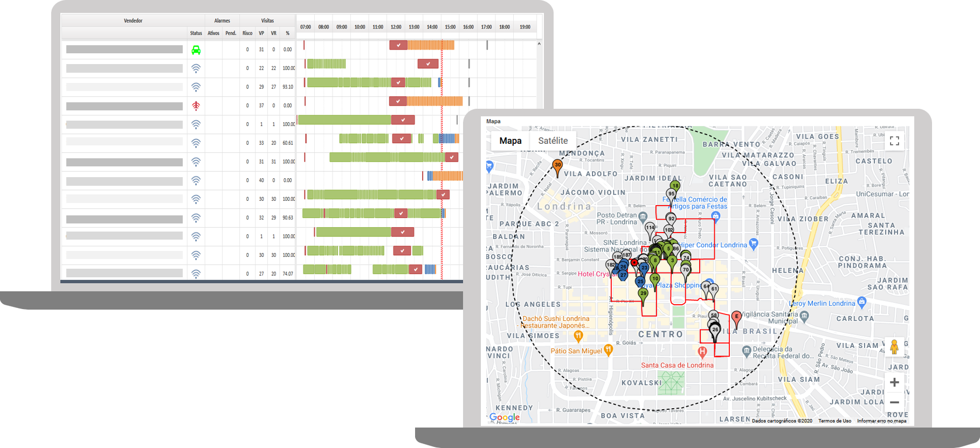Select the Mapa view tab
Viewport: 980px width, 448px height.
(x=510, y=141)
